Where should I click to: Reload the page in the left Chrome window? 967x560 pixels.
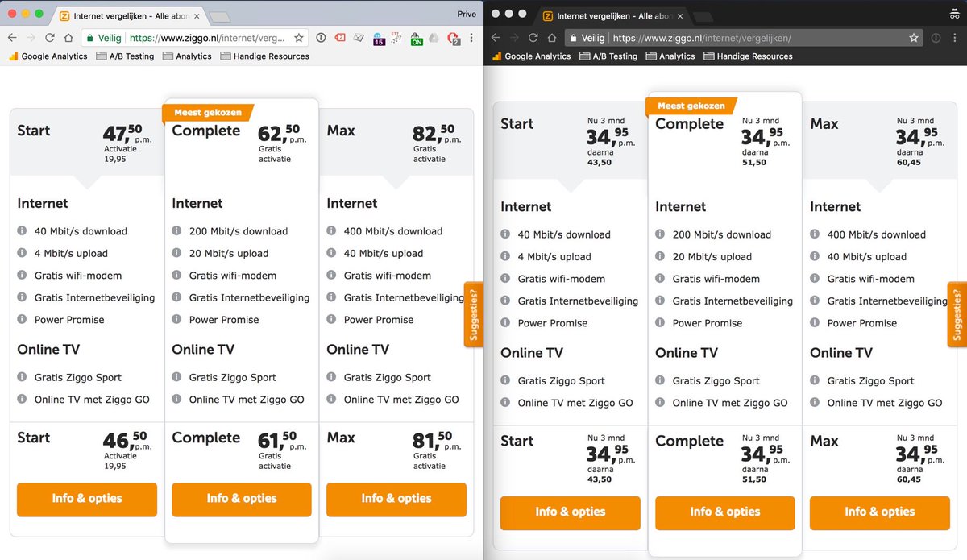point(50,37)
